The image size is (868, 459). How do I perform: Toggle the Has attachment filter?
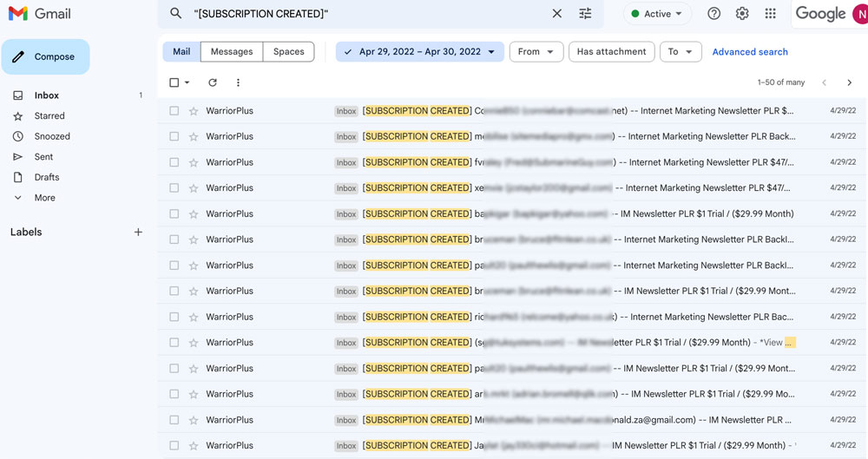(x=611, y=51)
